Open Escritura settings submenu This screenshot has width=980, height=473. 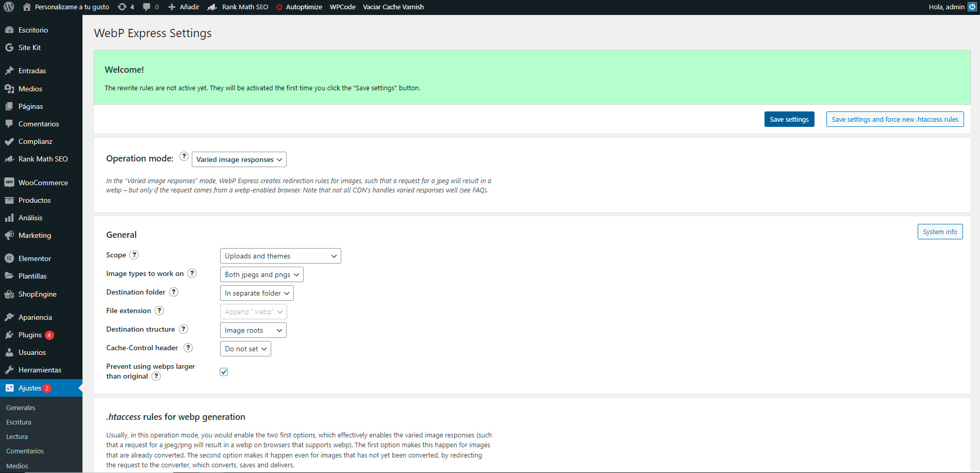(x=19, y=422)
